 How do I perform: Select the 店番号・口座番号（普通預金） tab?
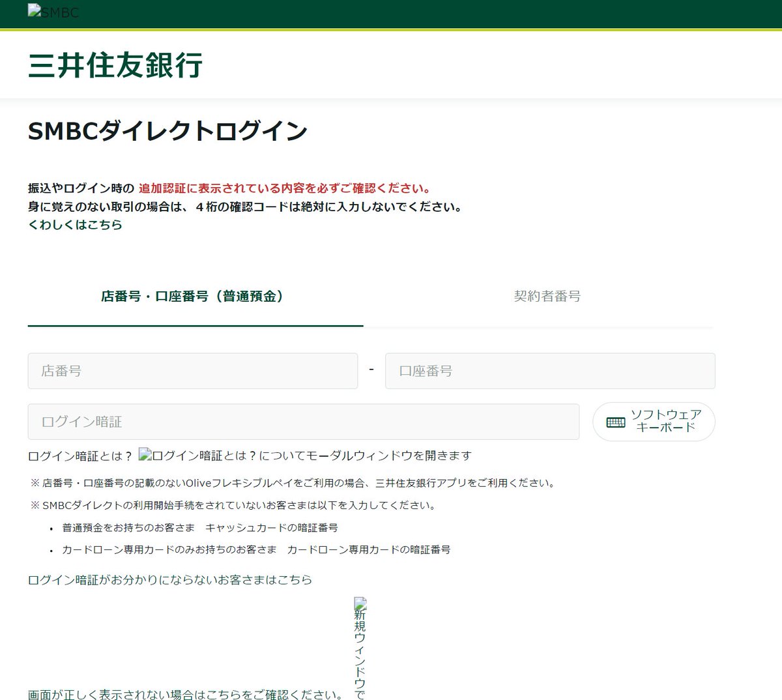[195, 297]
